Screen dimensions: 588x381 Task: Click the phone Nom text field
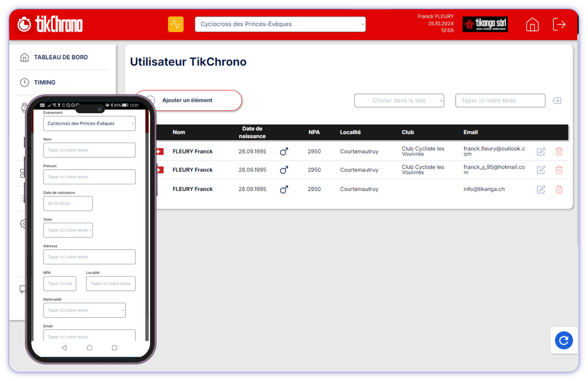[x=89, y=150]
